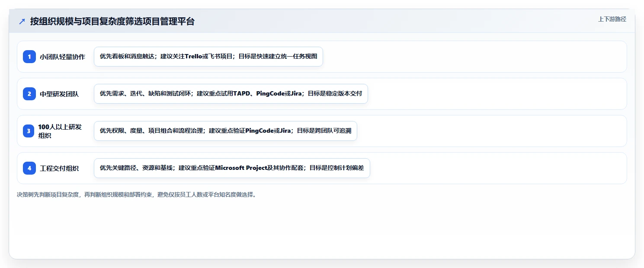
Task: Select the 中型研发团队 label
Action: [x=59, y=94]
